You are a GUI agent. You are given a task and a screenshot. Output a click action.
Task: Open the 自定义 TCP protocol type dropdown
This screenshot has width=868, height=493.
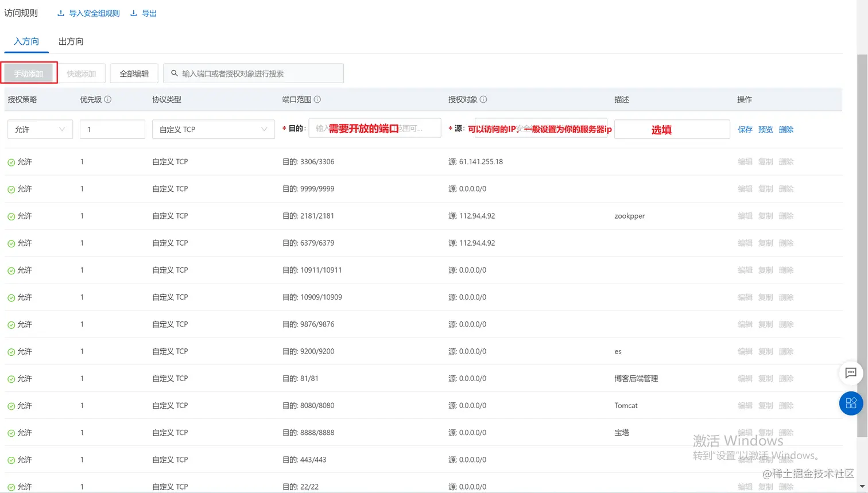point(214,129)
